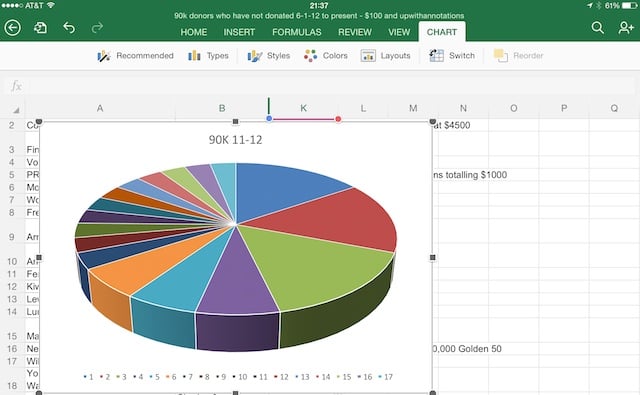Open chart Types gallery
The height and width of the screenshot is (395, 640).
[208, 55]
